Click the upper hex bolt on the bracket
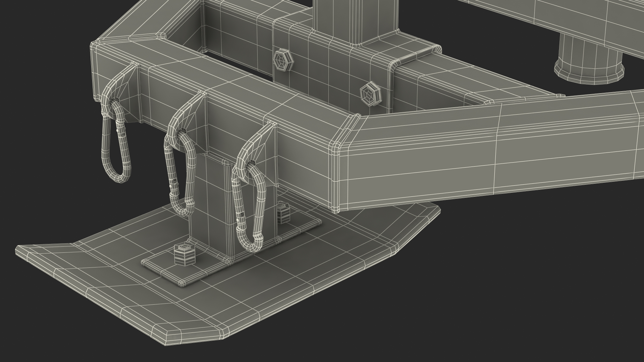The height and width of the screenshot is (362, 644). 283,60
